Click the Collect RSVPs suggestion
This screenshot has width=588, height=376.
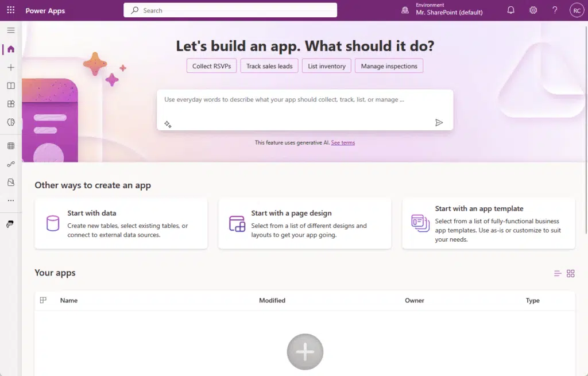(x=211, y=66)
